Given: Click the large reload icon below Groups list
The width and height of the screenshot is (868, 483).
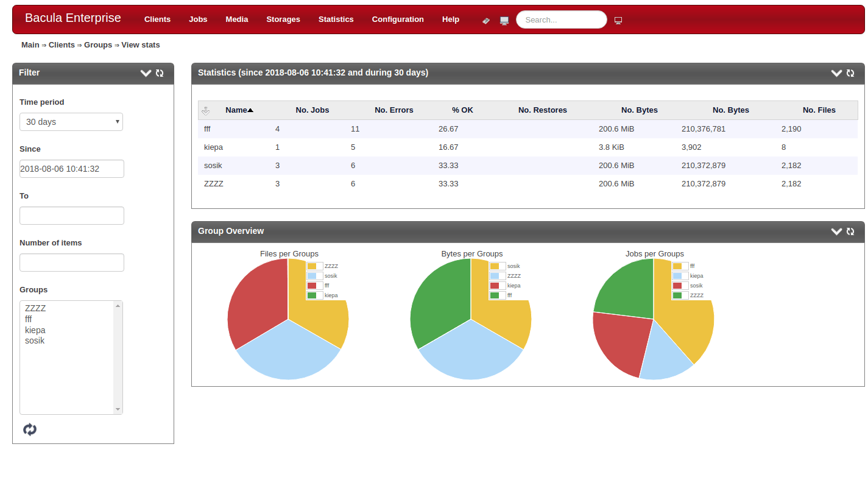Looking at the screenshot, I should 30,429.
